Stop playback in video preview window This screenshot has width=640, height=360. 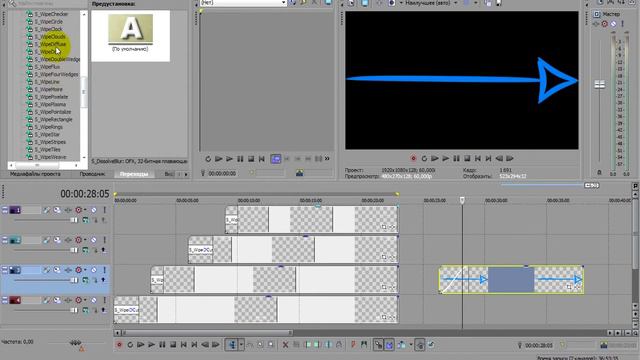(x=467, y=158)
